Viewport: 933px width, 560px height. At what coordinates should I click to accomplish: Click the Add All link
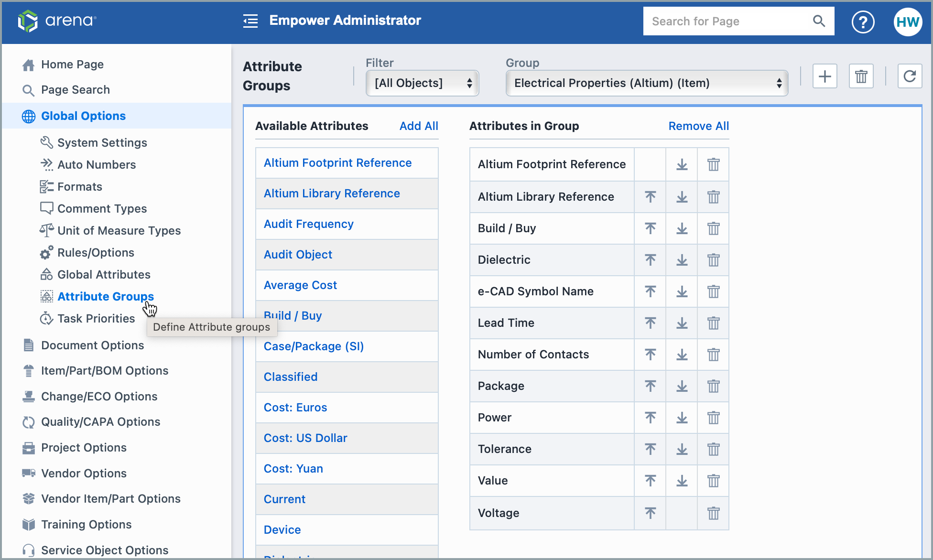coord(418,126)
